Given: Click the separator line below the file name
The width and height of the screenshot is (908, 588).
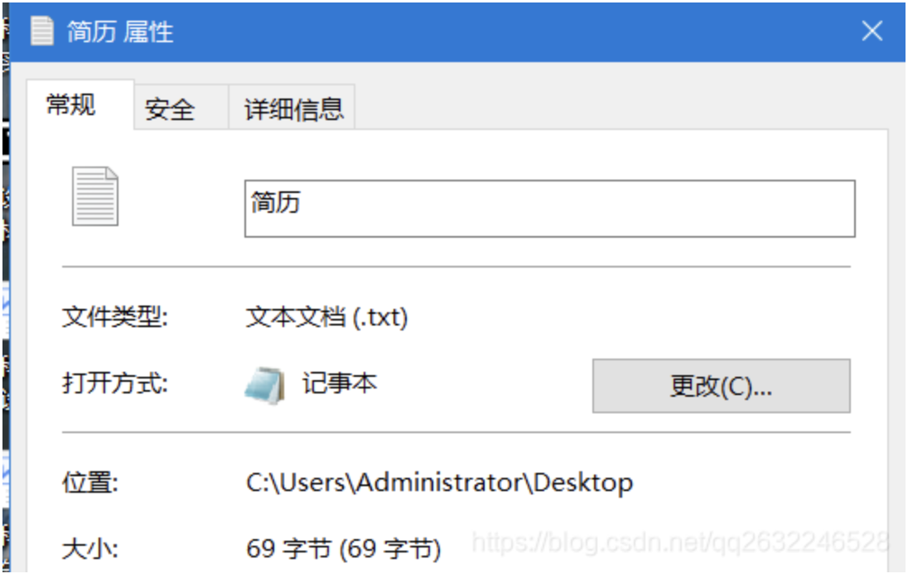Looking at the screenshot, I should click(456, 267).
